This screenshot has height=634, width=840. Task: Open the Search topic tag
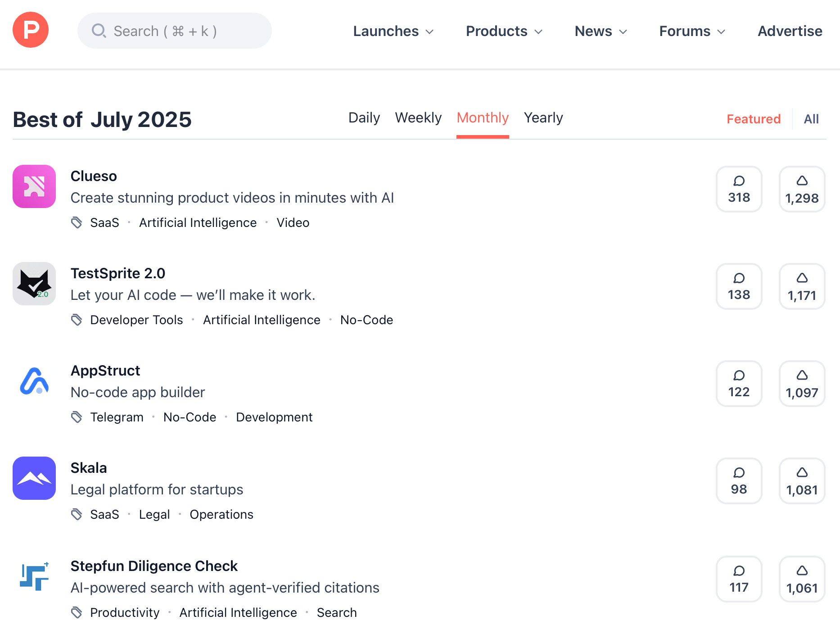[x=337, y=612]
